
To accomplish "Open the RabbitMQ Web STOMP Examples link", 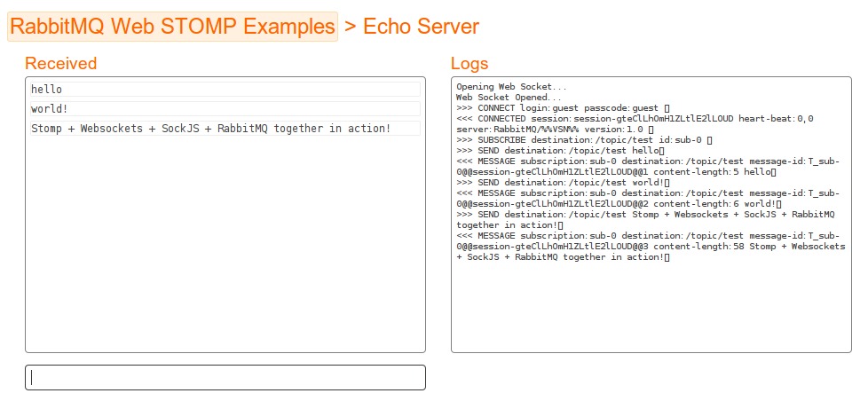I will tap(173, 27).
